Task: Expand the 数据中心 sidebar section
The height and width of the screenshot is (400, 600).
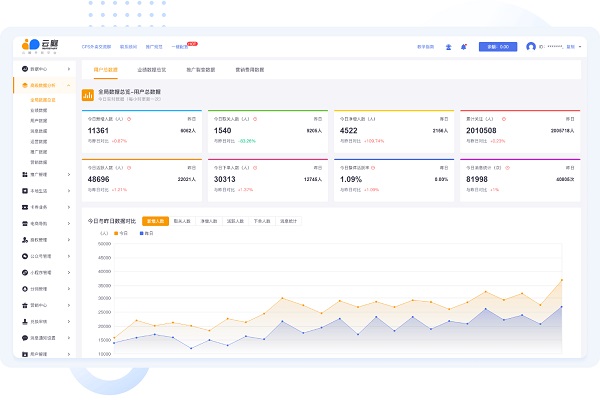Action: pyautogui.click(x=45, y=68)
